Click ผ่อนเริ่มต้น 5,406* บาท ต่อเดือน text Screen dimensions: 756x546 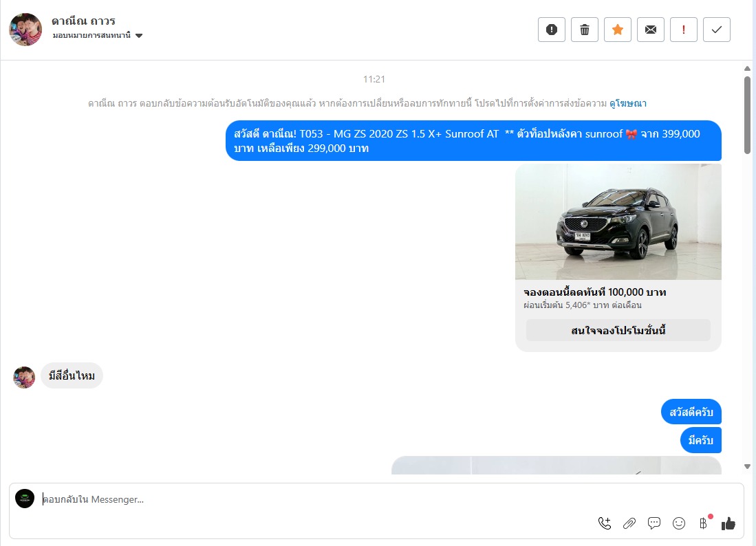click(x=583, y=305)
